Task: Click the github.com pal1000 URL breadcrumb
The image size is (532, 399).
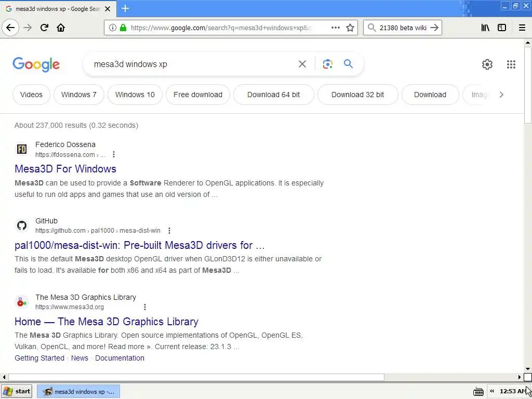Action: point(98,231)
